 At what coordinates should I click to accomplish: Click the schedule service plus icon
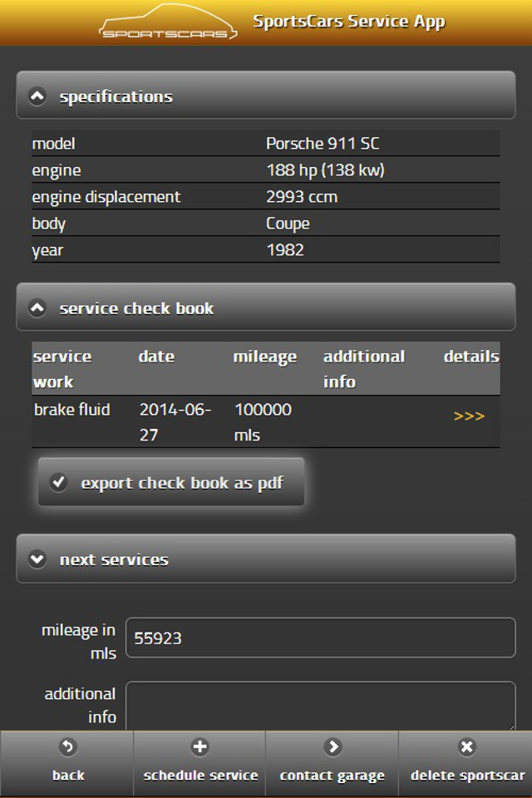[199, 746]
